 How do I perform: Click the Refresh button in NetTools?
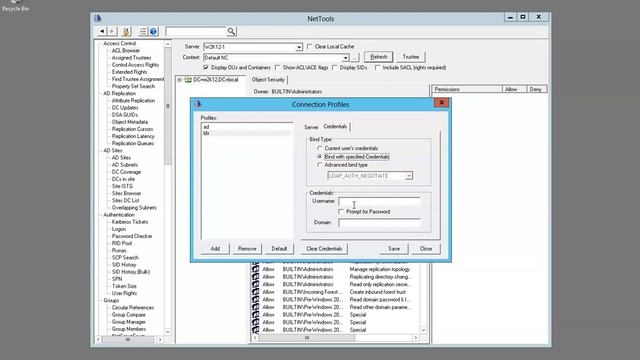coord(378,57)
